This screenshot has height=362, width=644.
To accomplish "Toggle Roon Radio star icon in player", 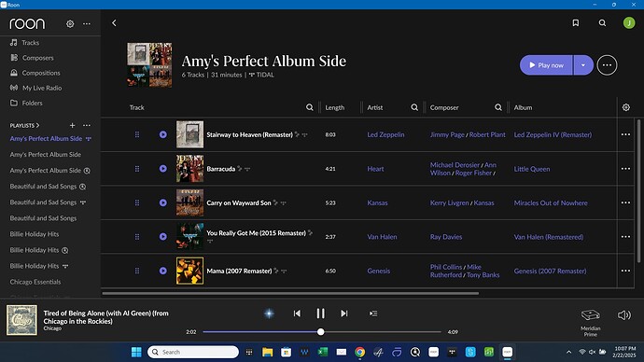I will pos(269,313).
